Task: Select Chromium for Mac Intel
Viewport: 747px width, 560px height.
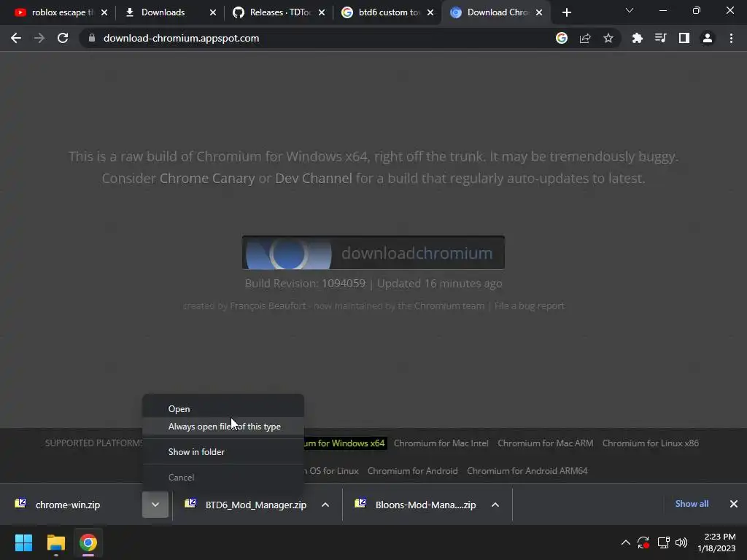Action: point(441,443)
